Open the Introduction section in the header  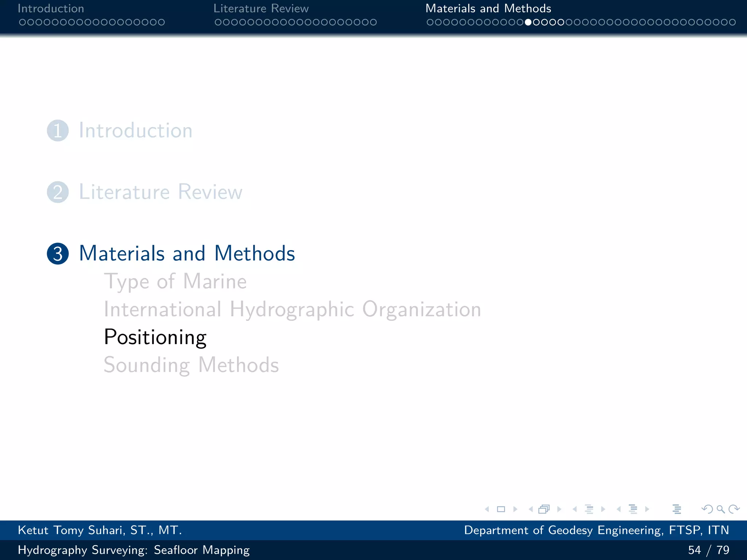coord(51,8)
